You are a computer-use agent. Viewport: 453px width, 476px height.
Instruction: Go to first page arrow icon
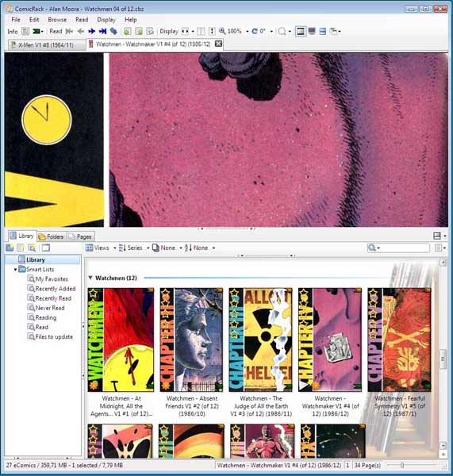coord(70,31)
